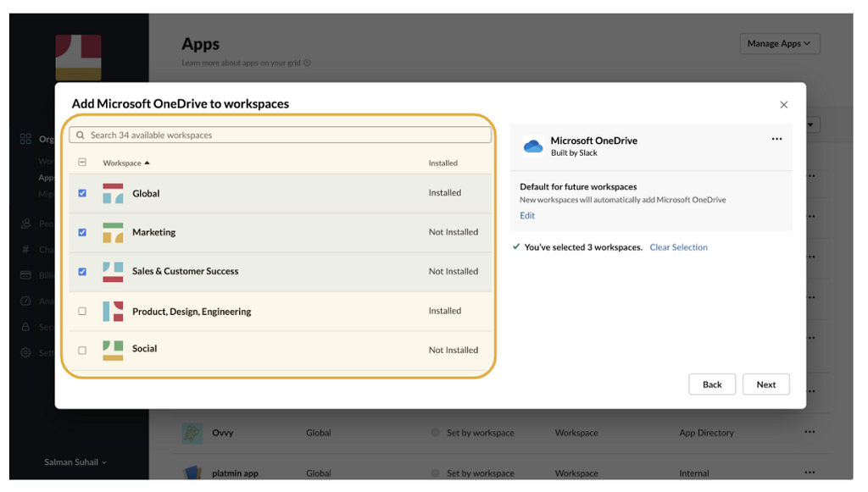Sort by the Workspace column header

(x=126, y=163)
